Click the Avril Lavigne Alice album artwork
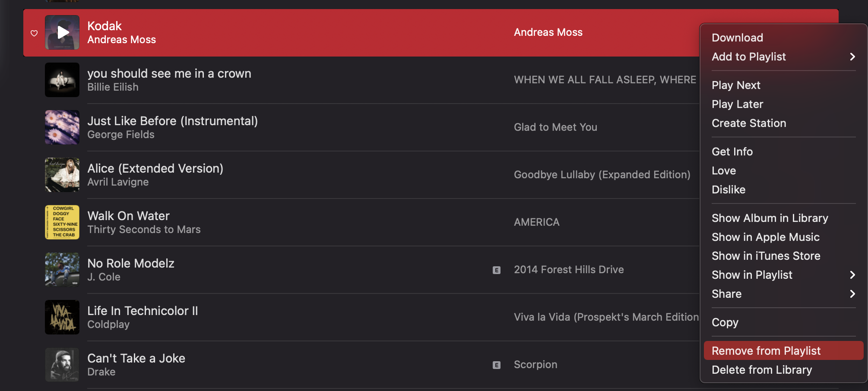 tap(62, 175)
